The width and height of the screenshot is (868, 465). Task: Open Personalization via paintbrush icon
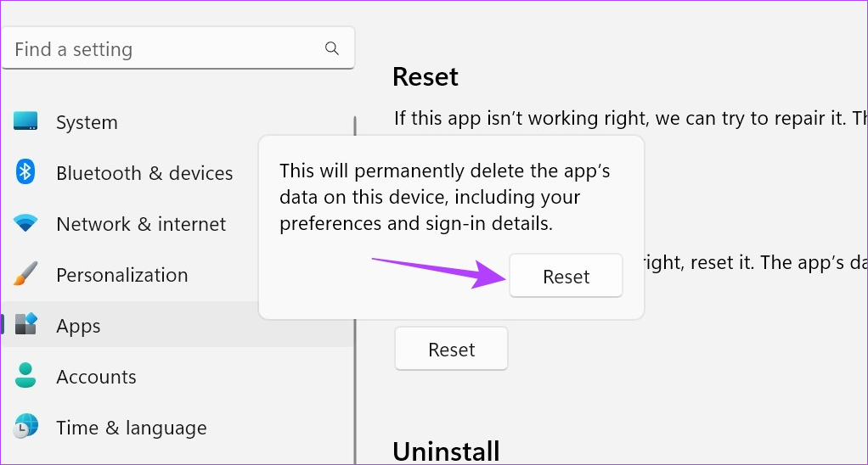(25, 274)
